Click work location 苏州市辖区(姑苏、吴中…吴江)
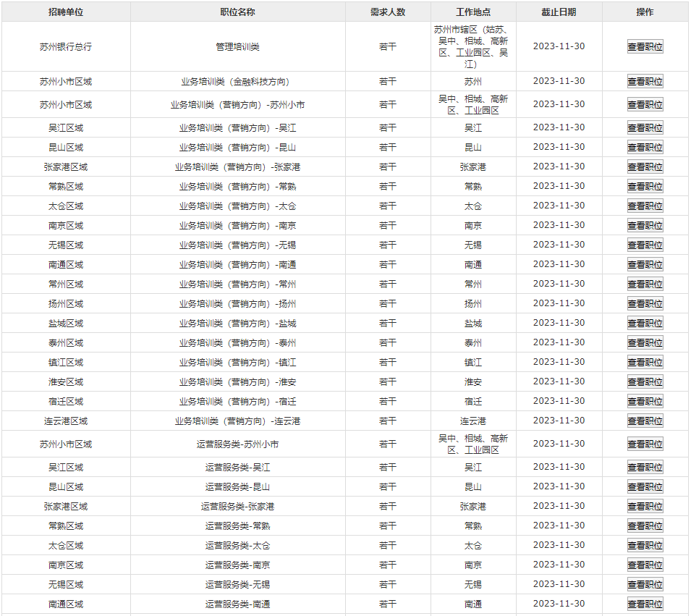 pyautogui.click(x=473, y=47)
